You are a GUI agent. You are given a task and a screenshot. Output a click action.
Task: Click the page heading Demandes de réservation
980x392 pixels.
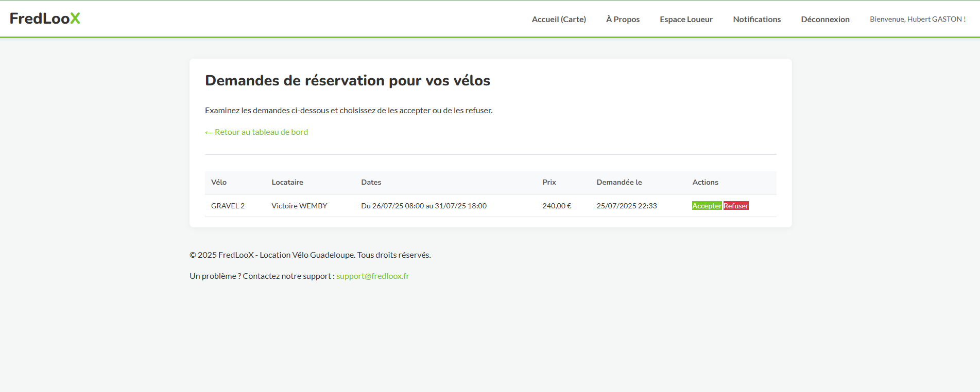pos(348,81)
